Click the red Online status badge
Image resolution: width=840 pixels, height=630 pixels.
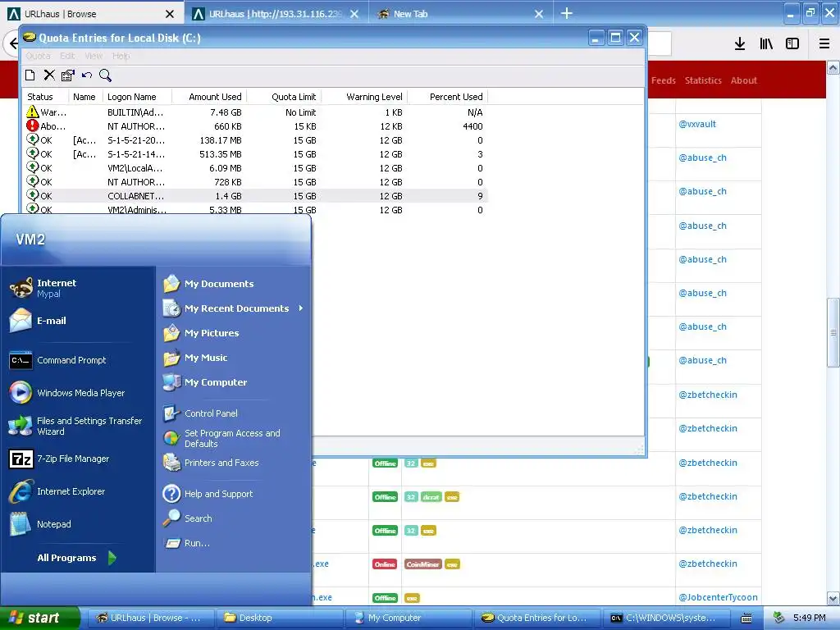(x=385, y=564)
